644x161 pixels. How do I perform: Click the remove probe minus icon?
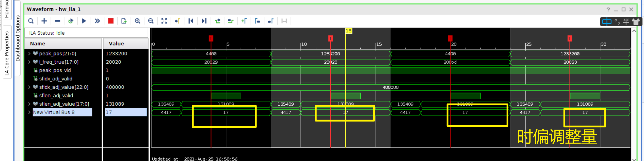57,21
